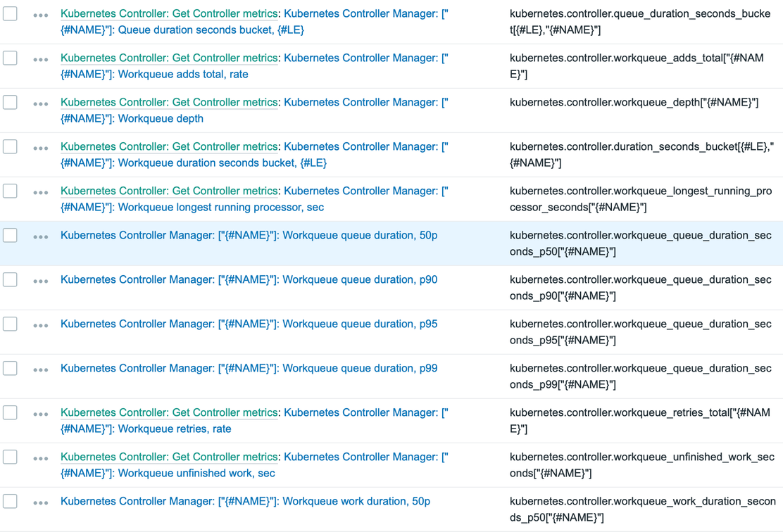The height and width of the screenshot is (532, 783).
Task: Open the Workqueue unfinished work, sec item
Action: [254, 464]
